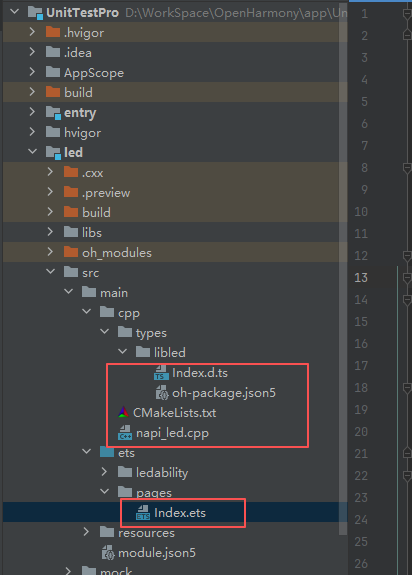Expand the ledability folder arrow
This screenshot has width=412, height=575.
pyautogui.click(x=104, y=472)
